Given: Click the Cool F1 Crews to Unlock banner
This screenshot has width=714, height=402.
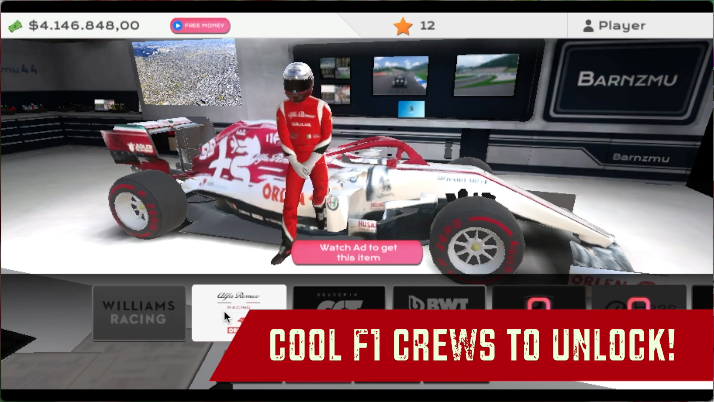Looking at the screenshot, I should coord(470,346).
